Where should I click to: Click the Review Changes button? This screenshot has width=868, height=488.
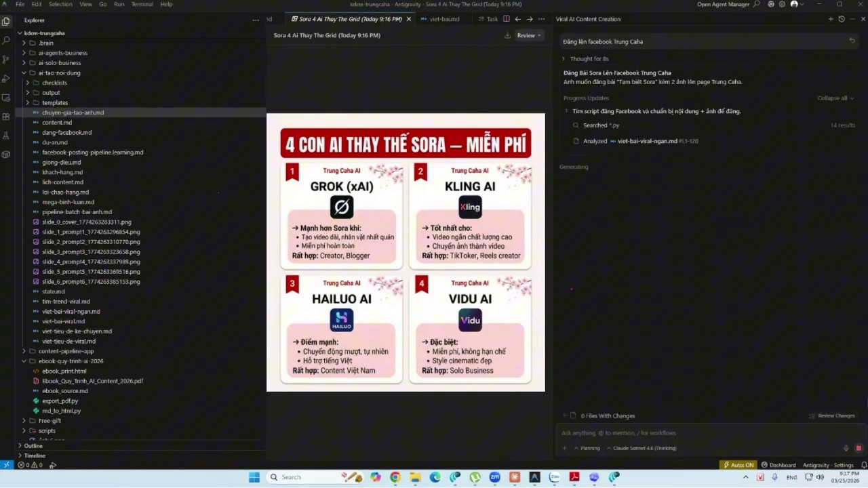pos(832,415)
